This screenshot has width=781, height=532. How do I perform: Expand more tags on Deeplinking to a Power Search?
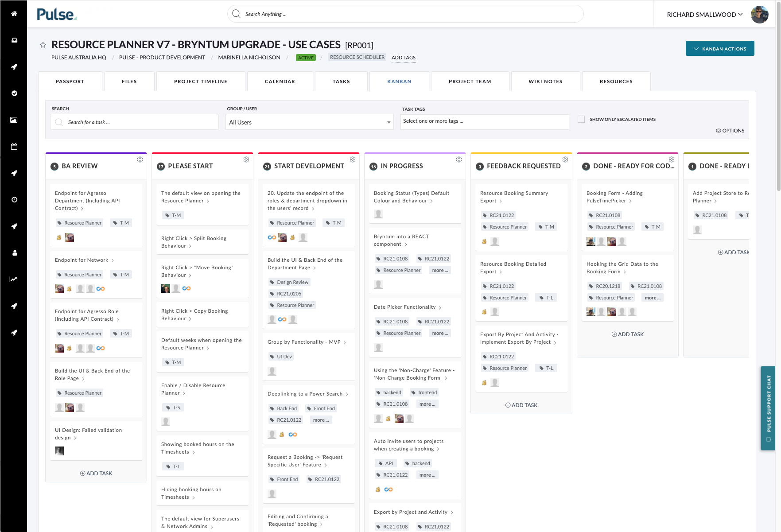click(x=321, y=420)
